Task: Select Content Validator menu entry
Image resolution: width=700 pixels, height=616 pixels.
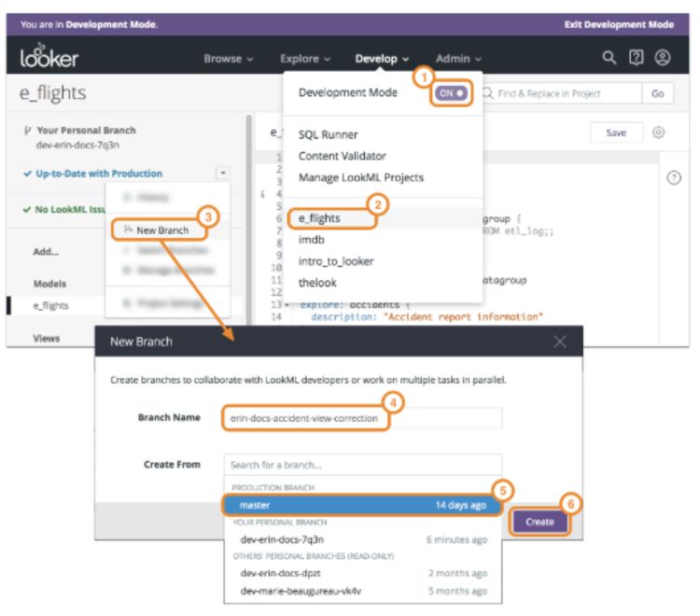Action: [x=342, y=156]
